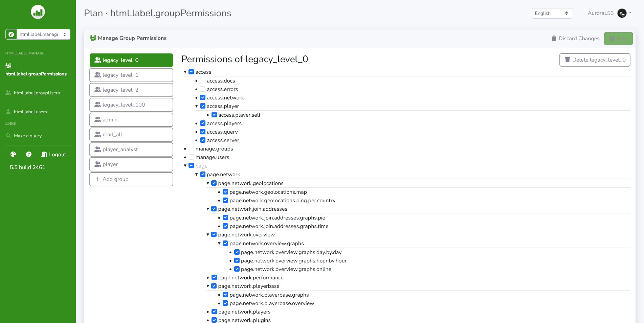The height and width of the screenshot is (323, 644).
Task: Collapse the access permission tree
Action: coord(185,72)
